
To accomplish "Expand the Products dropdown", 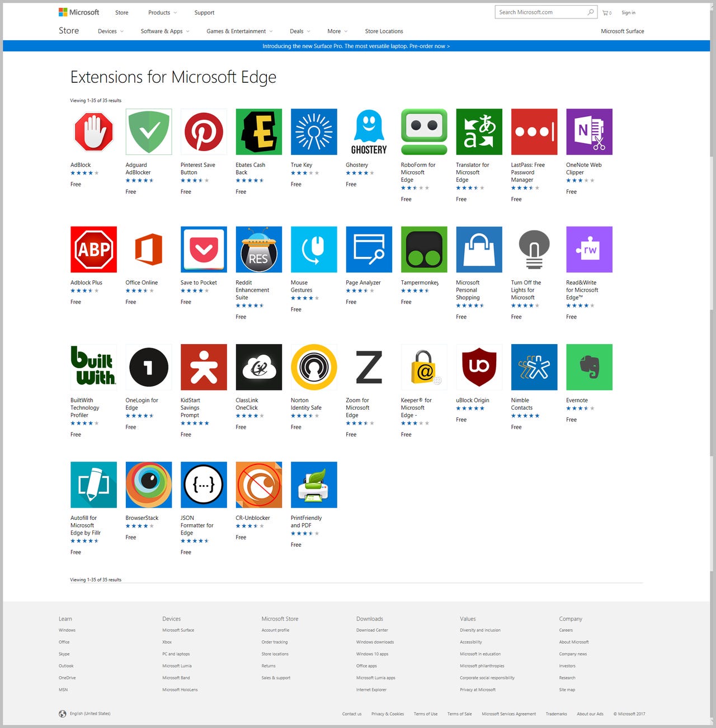I will (162, 12).
